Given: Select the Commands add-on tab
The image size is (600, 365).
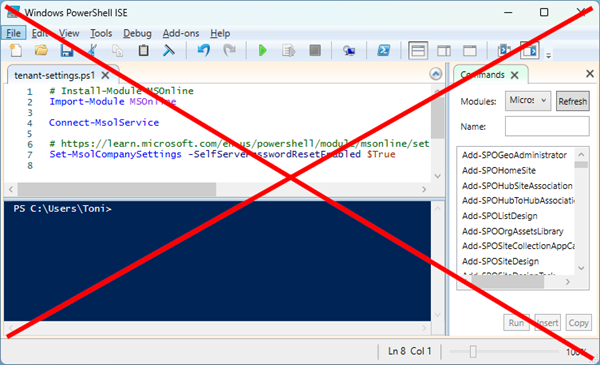Looking at the screenshot, I should [482, 75].
